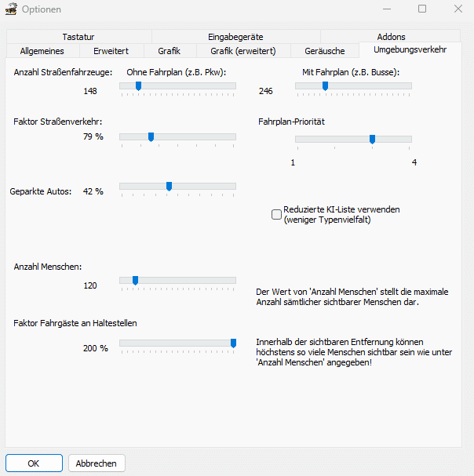Click the Fahrplan-Priorität slider handle
This screenshot has width=474, height=476.
tap(372, 139)
